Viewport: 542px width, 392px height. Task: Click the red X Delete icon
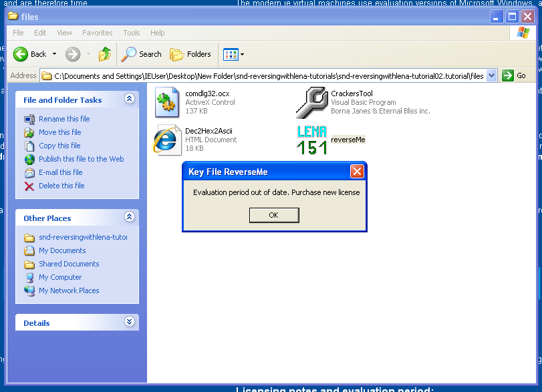click(29, 186)
